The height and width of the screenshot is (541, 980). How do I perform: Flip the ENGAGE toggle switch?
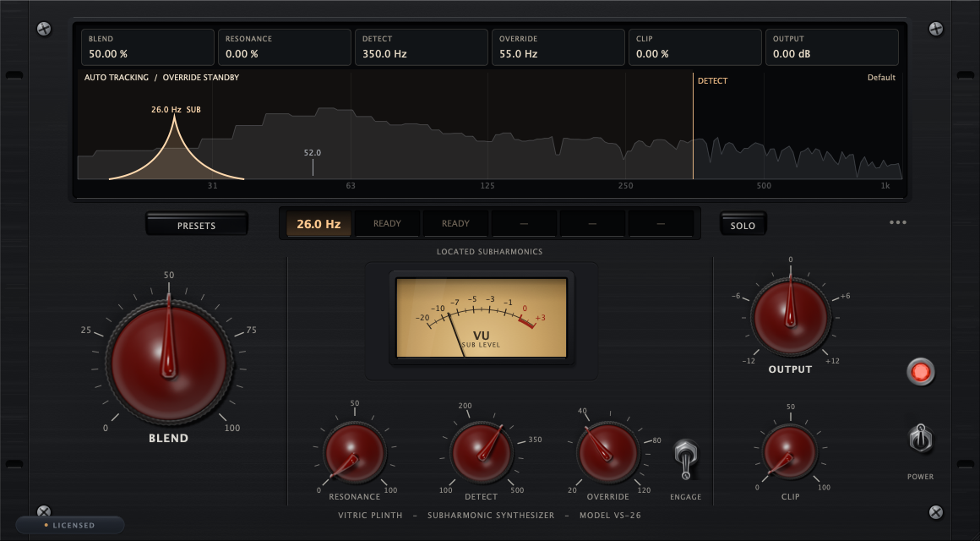pyautogui.click(x=686, y=460)
